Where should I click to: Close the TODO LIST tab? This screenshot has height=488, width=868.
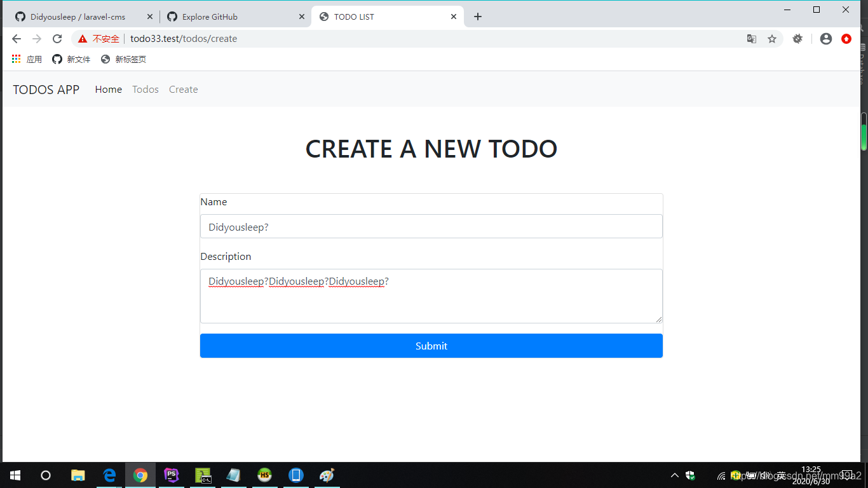pos(454,17)
